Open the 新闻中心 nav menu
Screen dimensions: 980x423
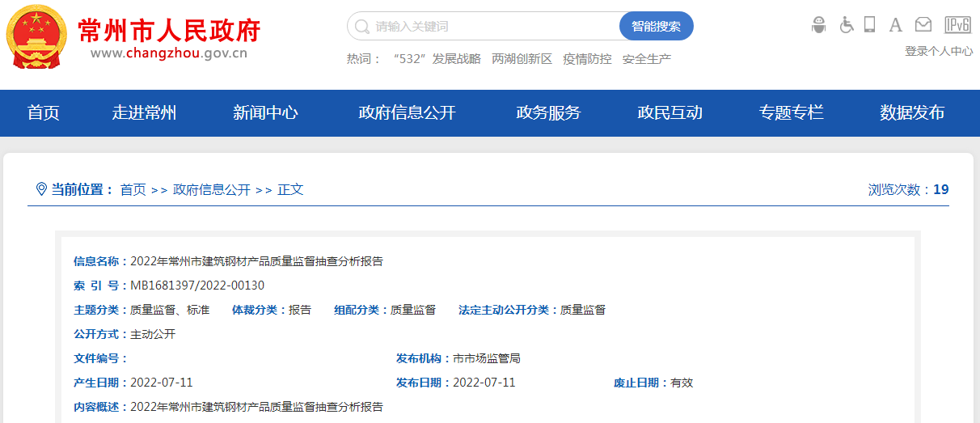pyautogui.click(x=265, y=113)
